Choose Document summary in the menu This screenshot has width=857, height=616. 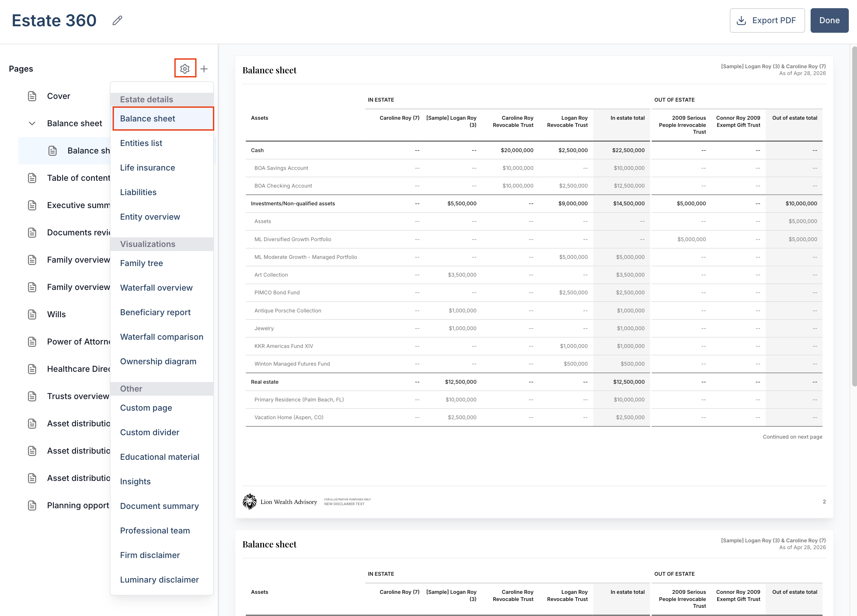(x=162, y=506)
